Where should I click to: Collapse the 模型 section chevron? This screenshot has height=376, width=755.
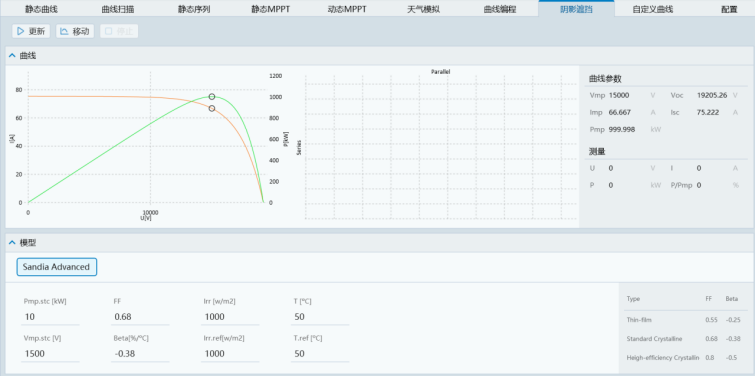(x=12, y=243)
